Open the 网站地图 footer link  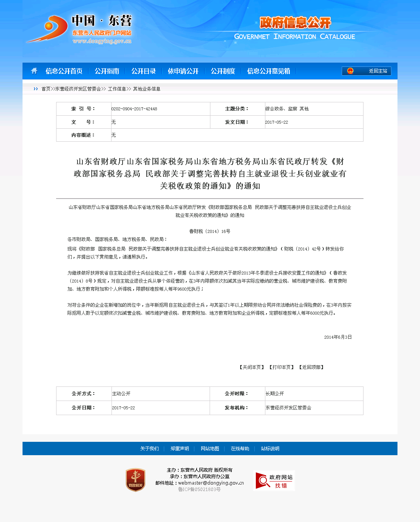pyautogui.click(x=210, y=449)
